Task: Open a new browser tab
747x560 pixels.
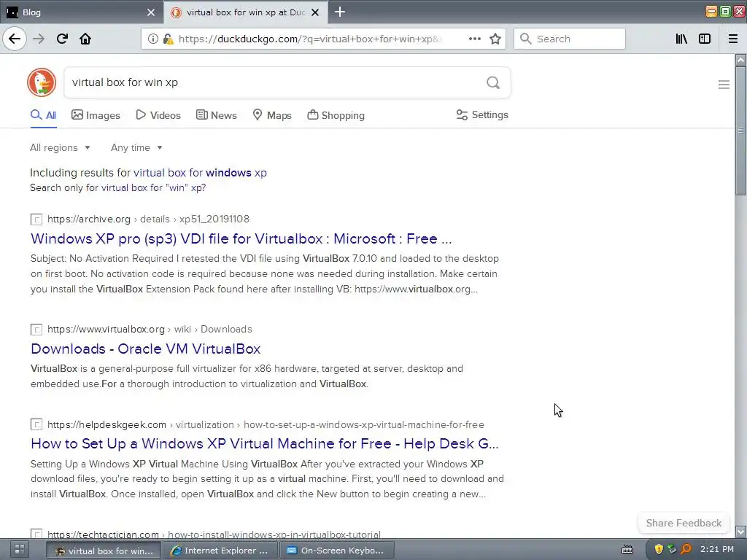Action: click(x=340, y=12)
